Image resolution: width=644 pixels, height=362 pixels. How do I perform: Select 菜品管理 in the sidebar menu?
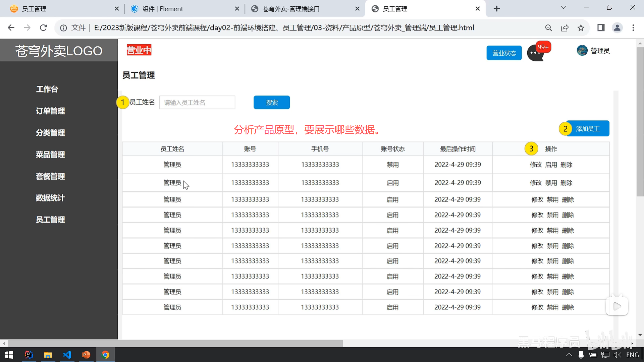tap(50, 155)
